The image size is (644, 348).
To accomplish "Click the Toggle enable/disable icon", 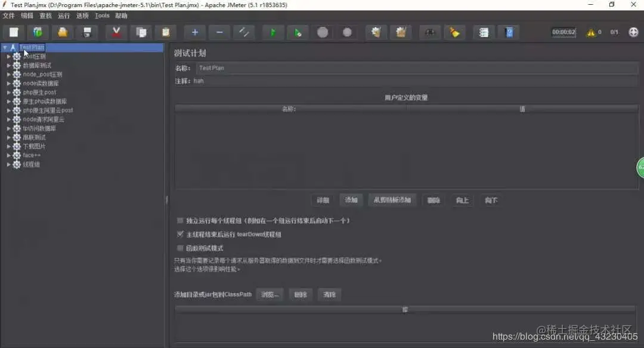I will (244, 32).
